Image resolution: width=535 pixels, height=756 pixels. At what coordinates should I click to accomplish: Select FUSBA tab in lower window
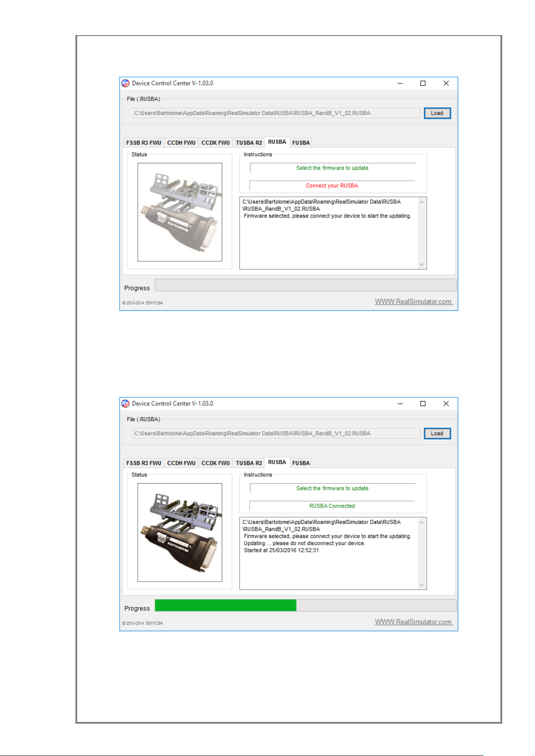pyautogui.click(x=301, y=463)
